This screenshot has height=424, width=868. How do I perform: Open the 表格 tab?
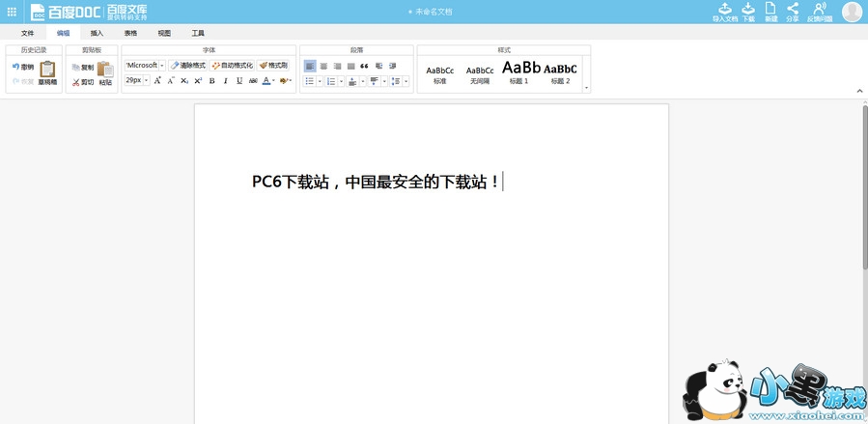(130, 33)
